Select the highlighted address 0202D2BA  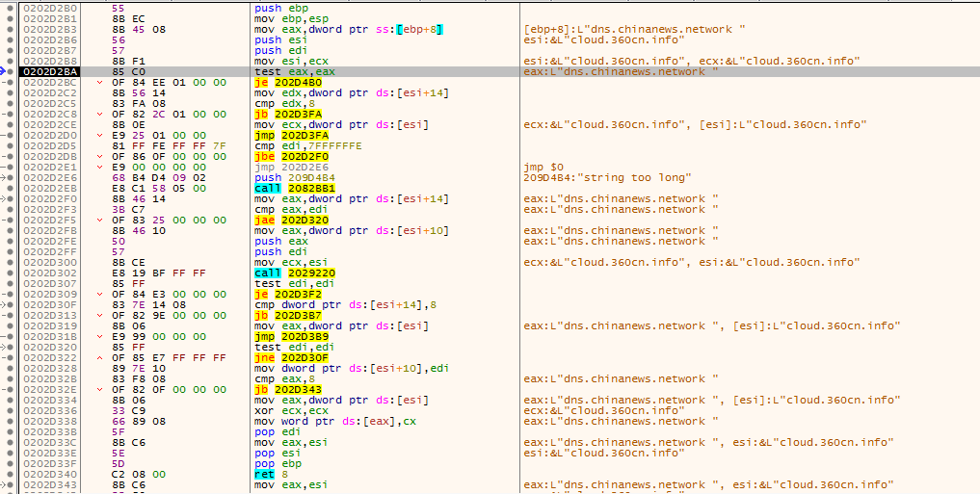pyautogui.click(x=50, y=72)
